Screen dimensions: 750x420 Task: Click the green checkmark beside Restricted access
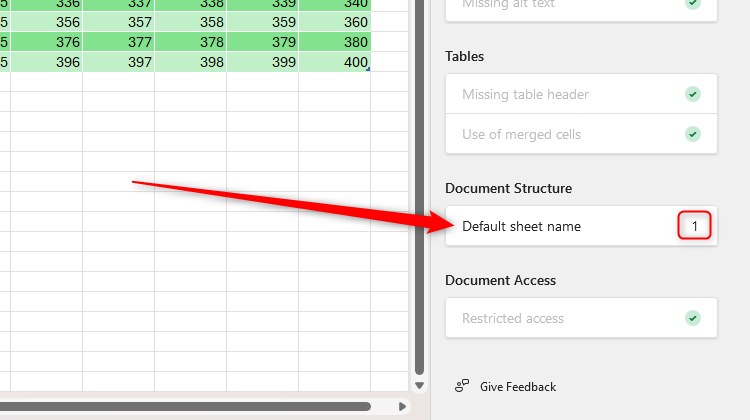pyautogui.click(x=692, y=318)
